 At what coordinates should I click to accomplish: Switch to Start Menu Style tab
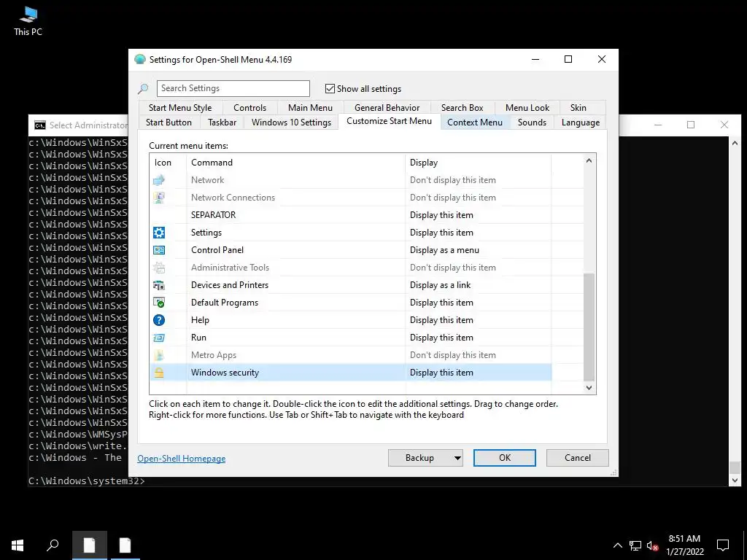pyautogui.click(x=180, y=108)
